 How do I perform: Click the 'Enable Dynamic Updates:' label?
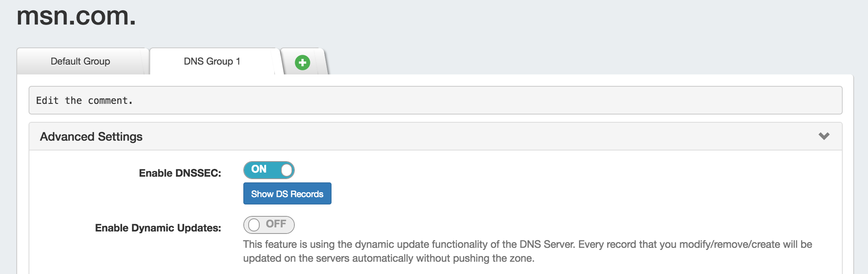point(158,228)
